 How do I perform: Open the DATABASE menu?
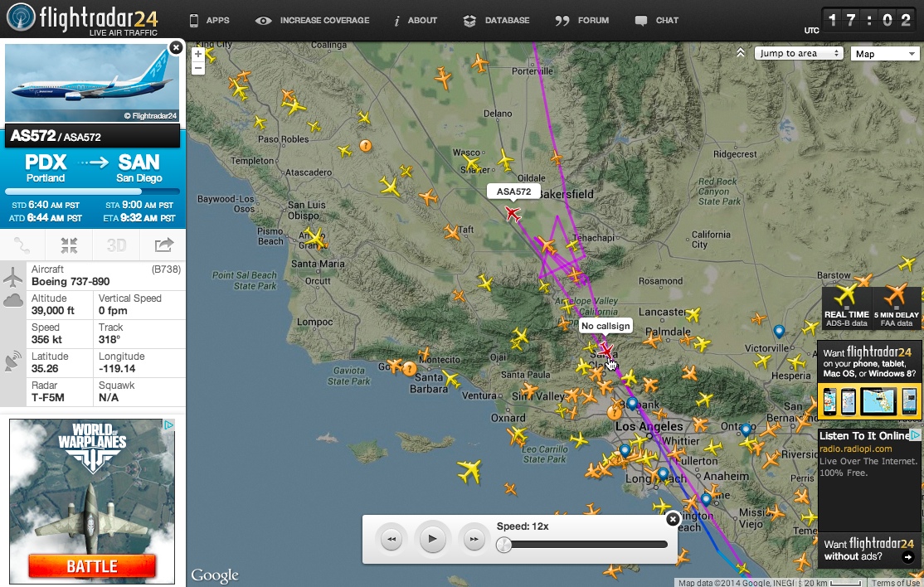pyautogui.click(x=496, y=21)
